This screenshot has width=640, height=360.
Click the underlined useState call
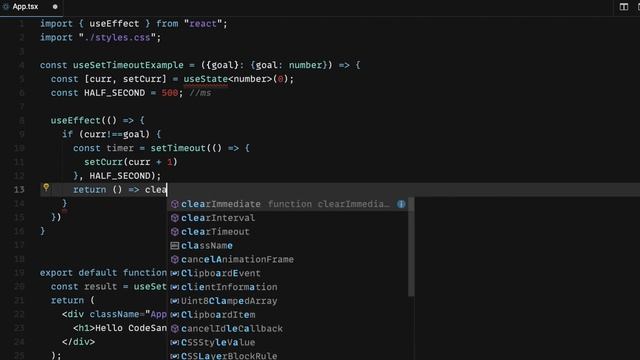click(x=206, y=79)
